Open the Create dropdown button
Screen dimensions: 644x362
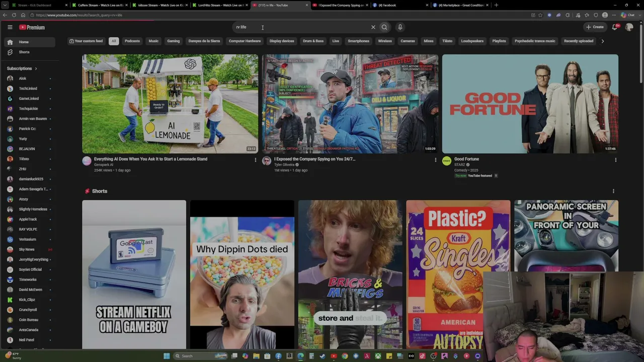[x=595, y=27]
